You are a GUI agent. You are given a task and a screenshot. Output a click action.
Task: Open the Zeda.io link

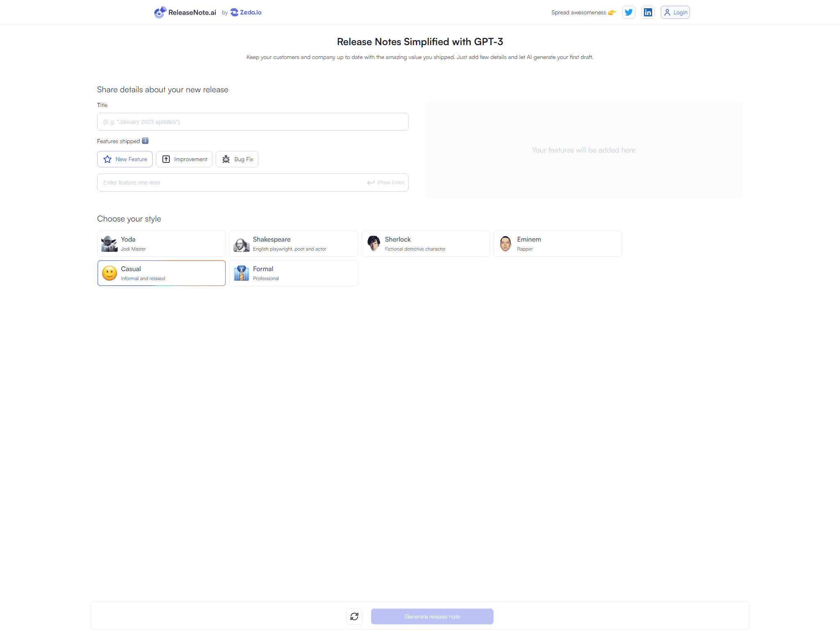pyautogui.click(x=246, y=12)
